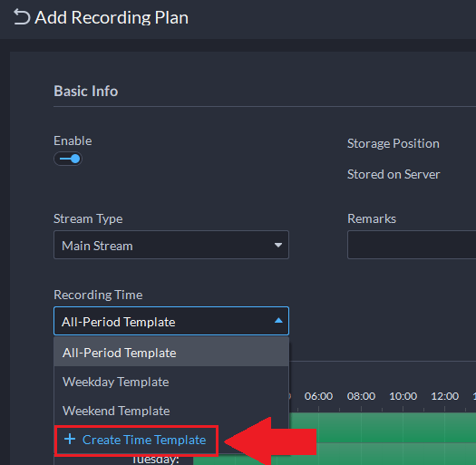Screen dimensions: 476x465
Task: Click the 12:00 timeline marker
Action: click(445, 396)
